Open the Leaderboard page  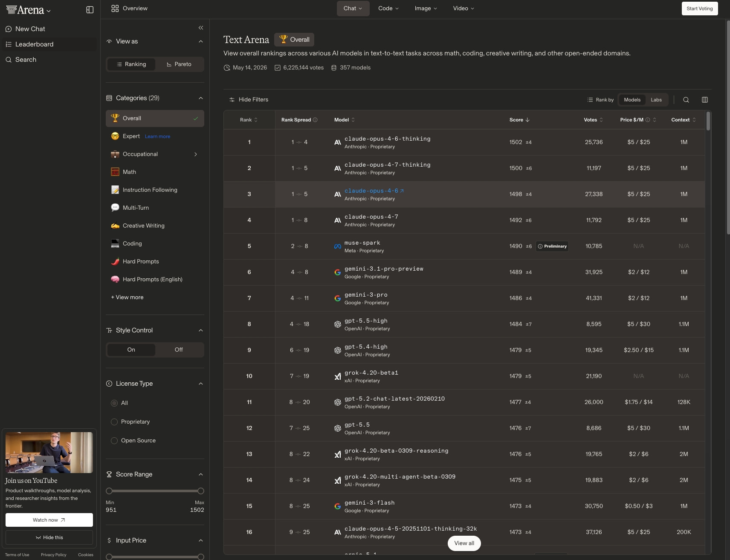50,44
